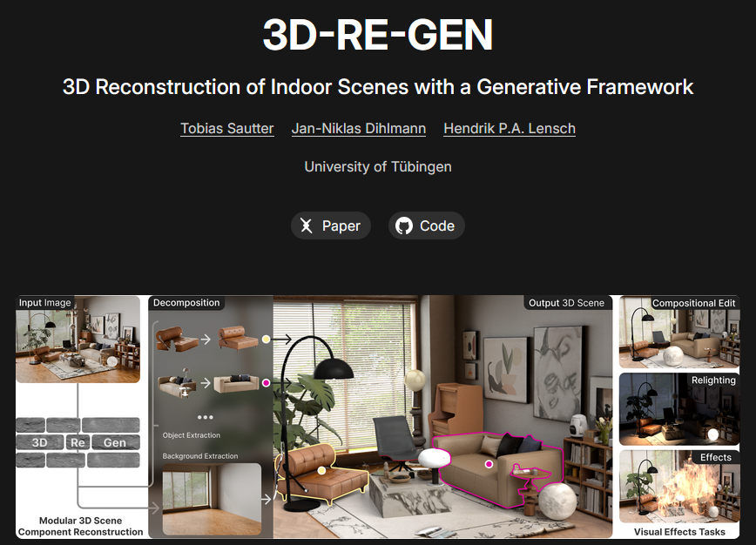
Task: Open the Paper button label
Action: pos(341,226)
